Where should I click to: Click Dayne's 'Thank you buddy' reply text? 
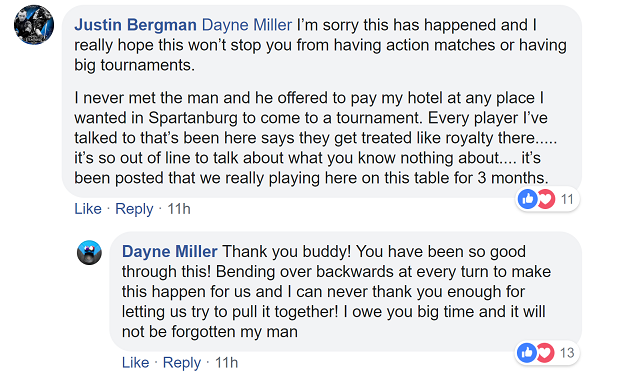tap(336, 292)
